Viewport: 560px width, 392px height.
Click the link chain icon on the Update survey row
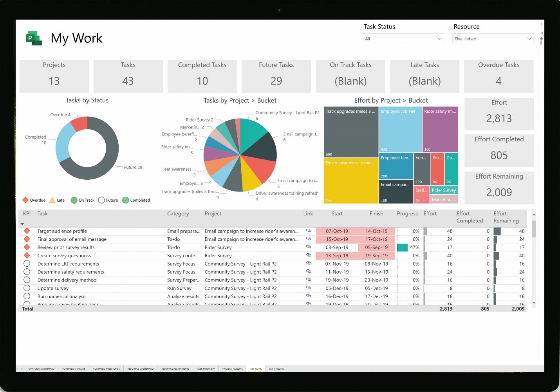pos(308,288)
